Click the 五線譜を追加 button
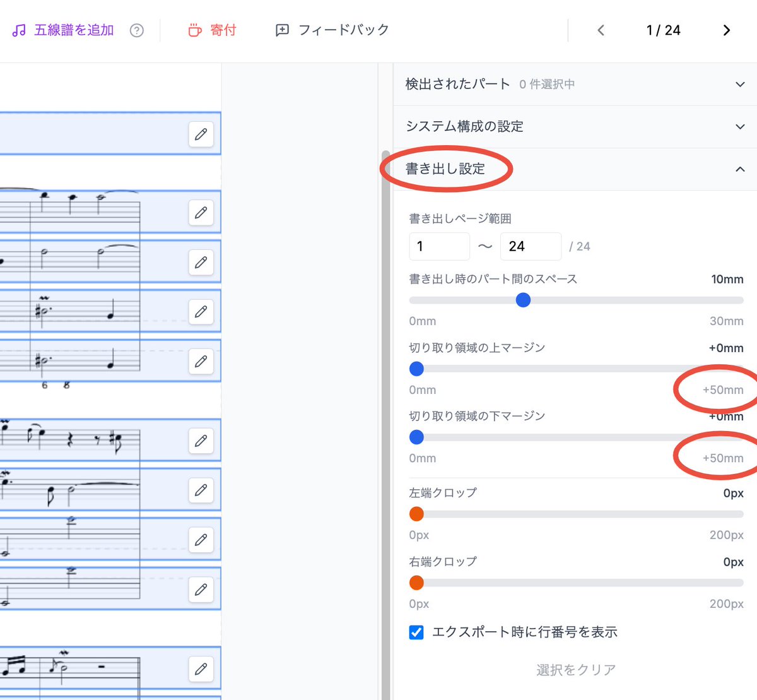 click(x=63, y=30)
